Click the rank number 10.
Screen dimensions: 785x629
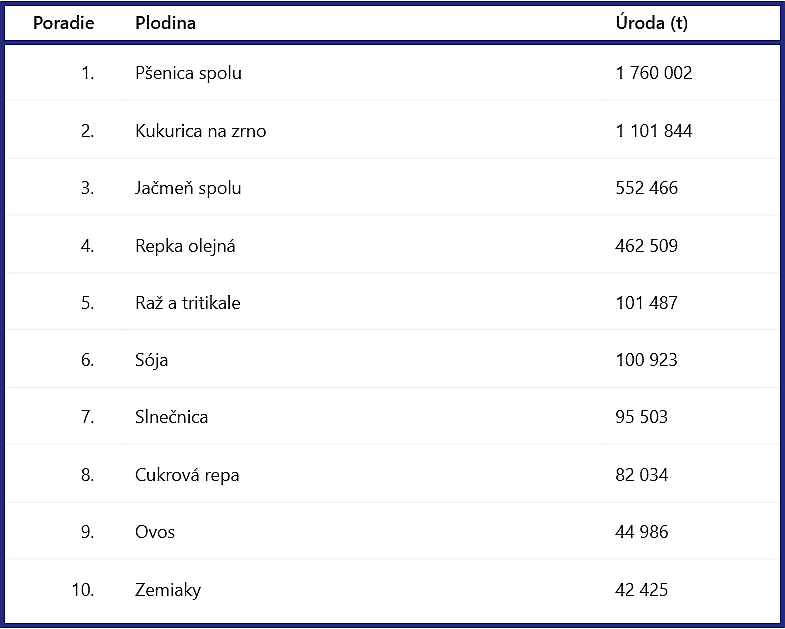(83, 589)
